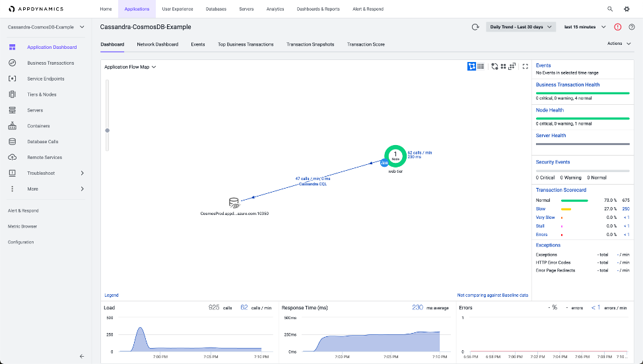
Task: Open the search magnifier in the top bar
Action: tap(610, 9)
